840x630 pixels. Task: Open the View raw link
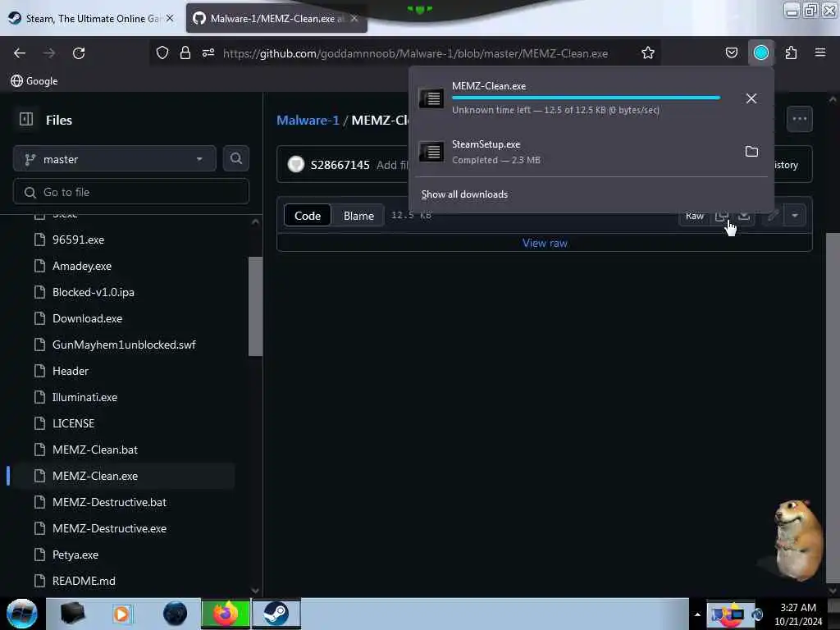click(545, 243)
